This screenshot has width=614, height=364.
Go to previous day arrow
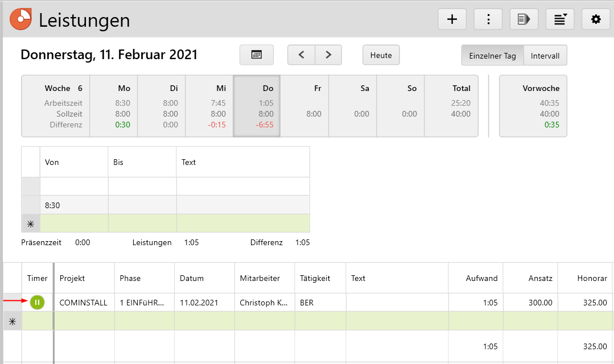302,55
